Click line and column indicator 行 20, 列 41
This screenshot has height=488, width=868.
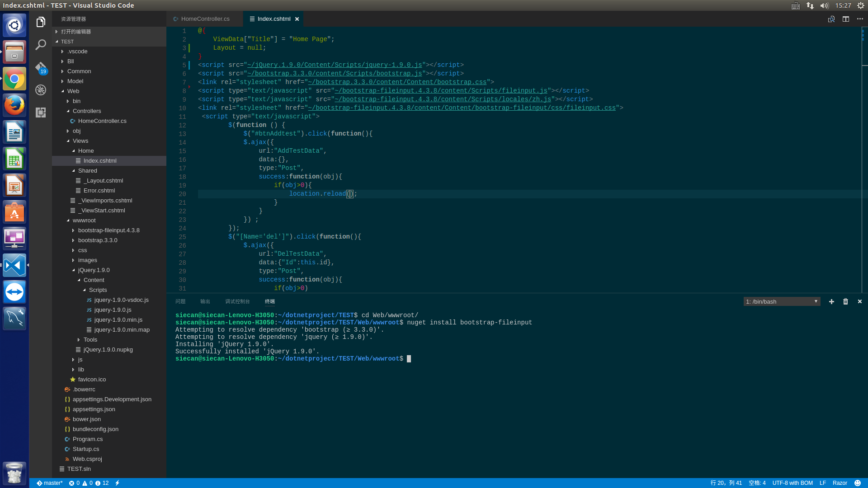pos(726,483)
